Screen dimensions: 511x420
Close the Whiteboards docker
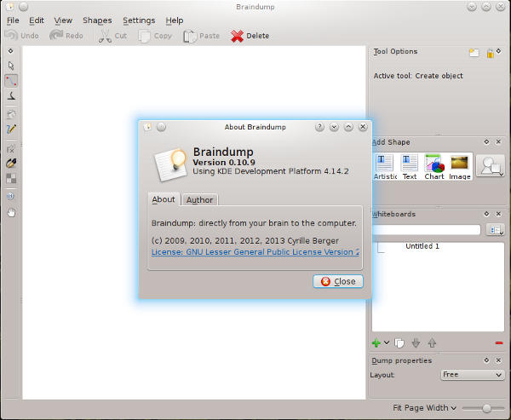click(498, 214)
